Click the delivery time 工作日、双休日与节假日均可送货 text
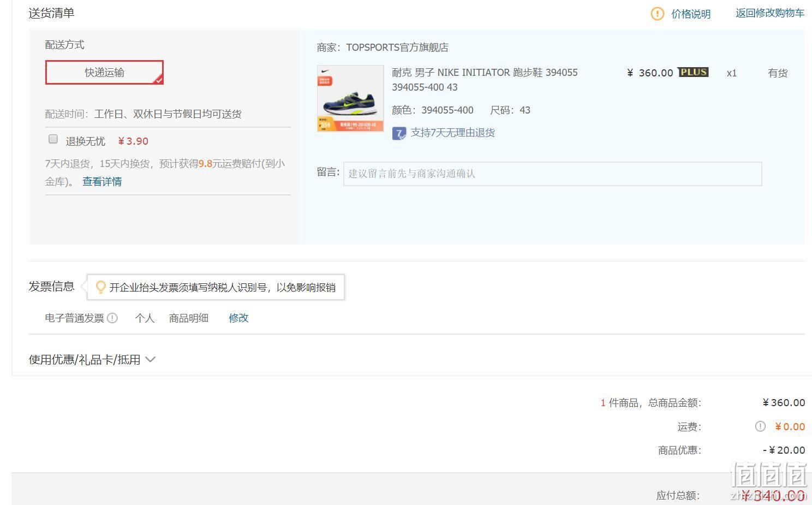 click(x=168, y=114)
